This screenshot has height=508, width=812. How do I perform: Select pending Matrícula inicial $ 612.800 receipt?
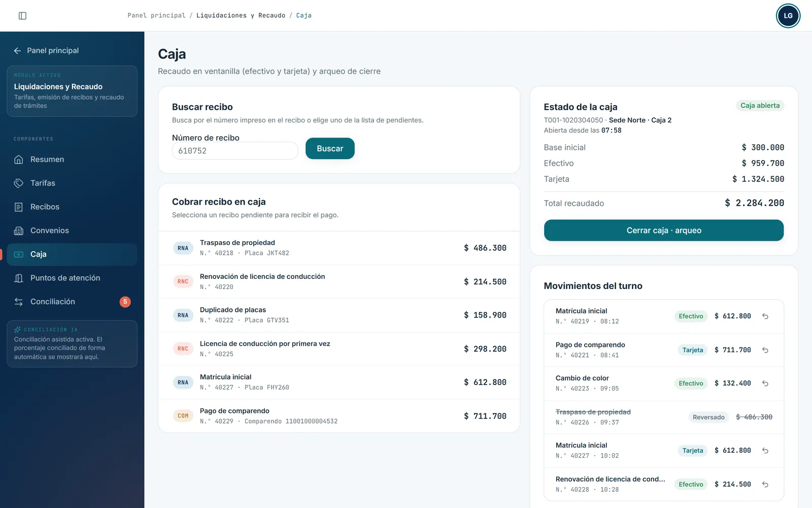coord(339,383)
